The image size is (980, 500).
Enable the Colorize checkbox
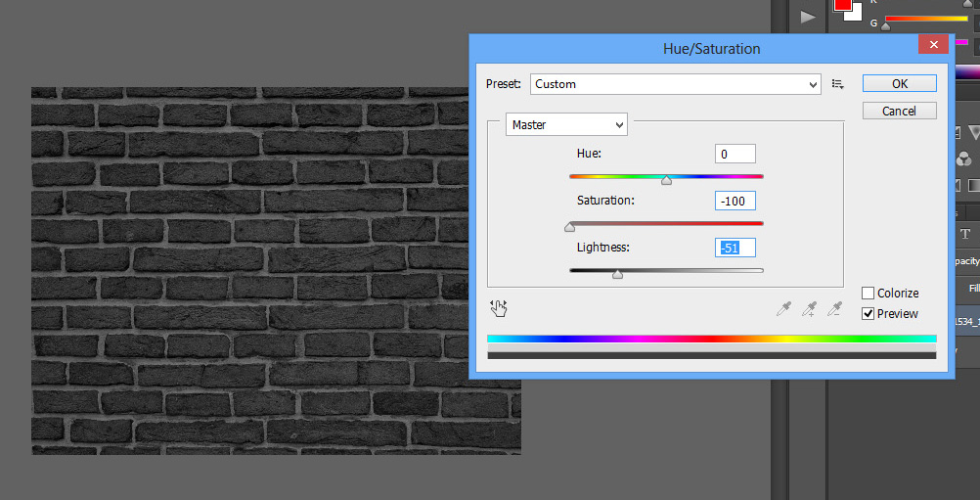(868, 294)
